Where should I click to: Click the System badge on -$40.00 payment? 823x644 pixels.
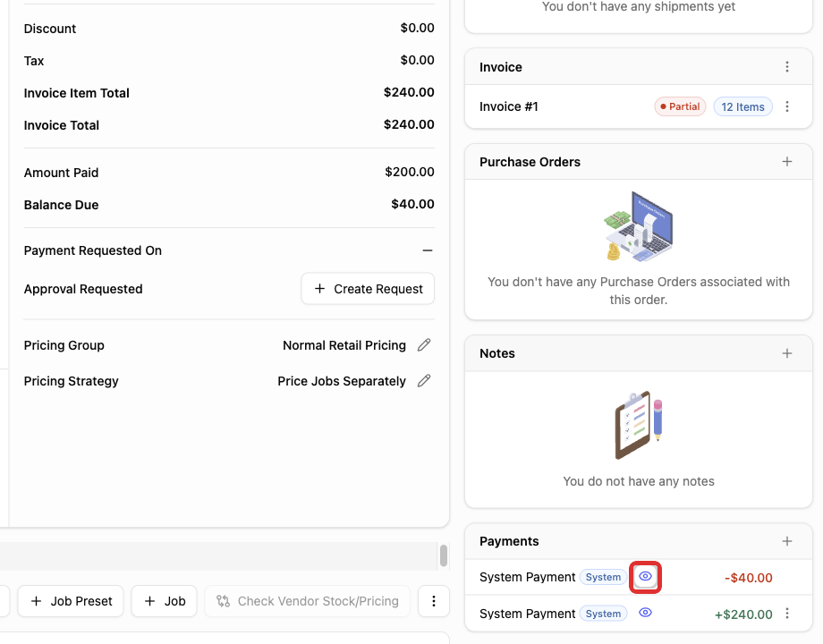point(603,577)
